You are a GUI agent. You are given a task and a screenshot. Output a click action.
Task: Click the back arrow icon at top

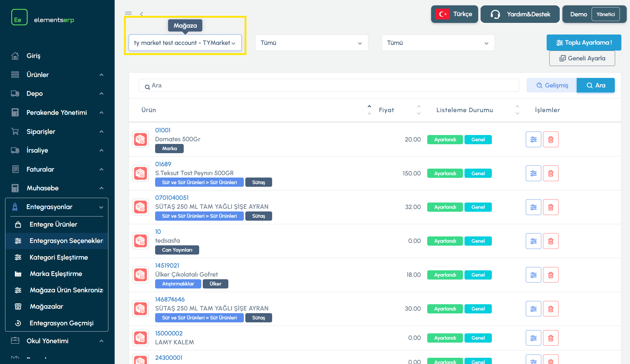point(141,14)
